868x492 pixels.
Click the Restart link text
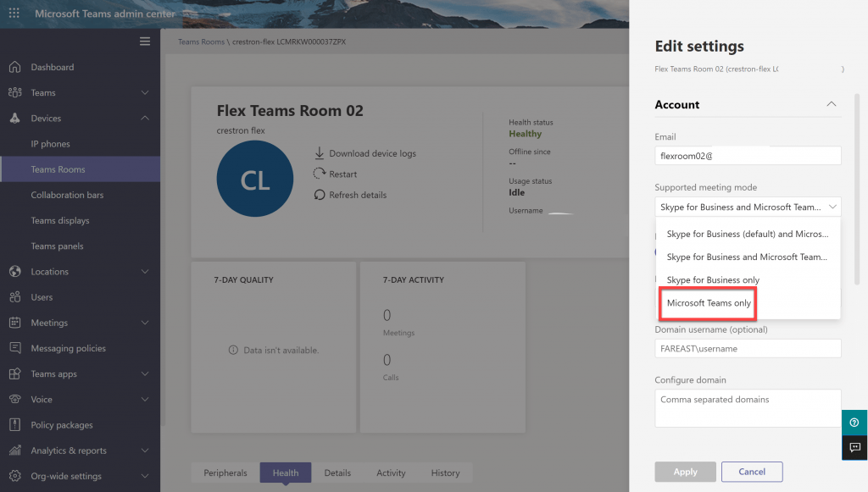pyautogui.click(x=342, y=174)
